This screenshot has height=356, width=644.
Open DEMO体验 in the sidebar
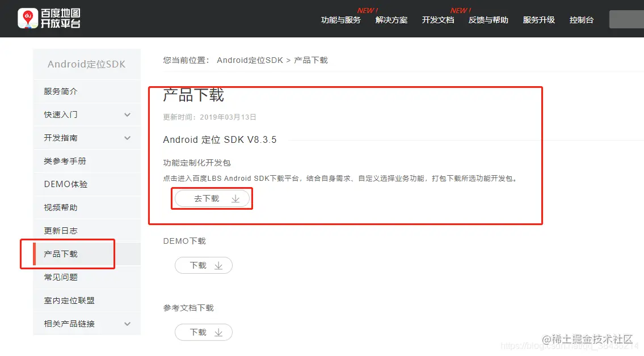pos(87,185)
